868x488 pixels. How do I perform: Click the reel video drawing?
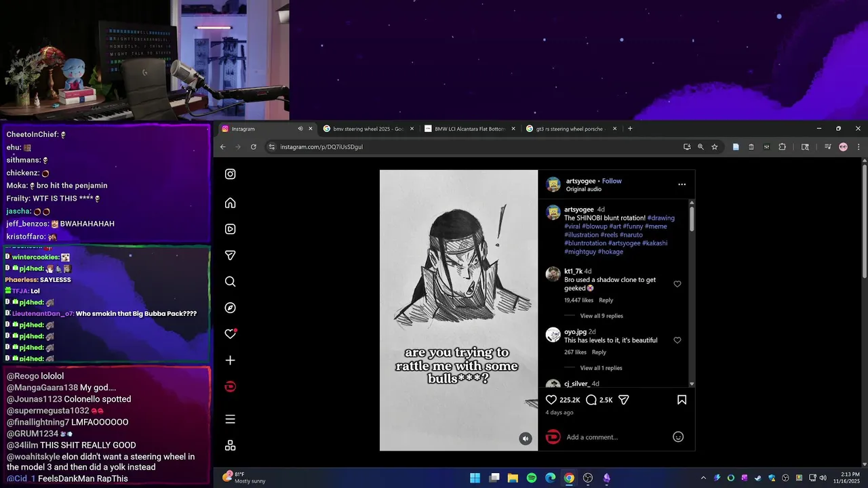pyautogui.click(x=458, y=310)
